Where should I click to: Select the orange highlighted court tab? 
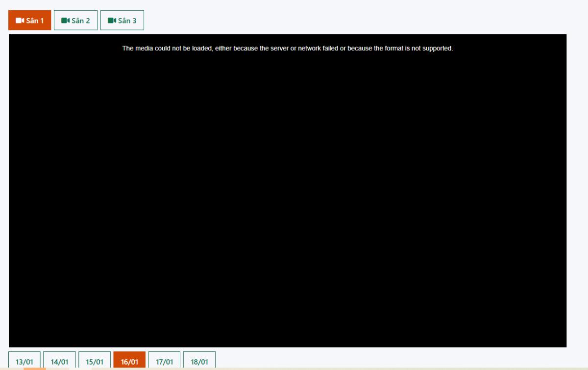click(x=30, y=21)
